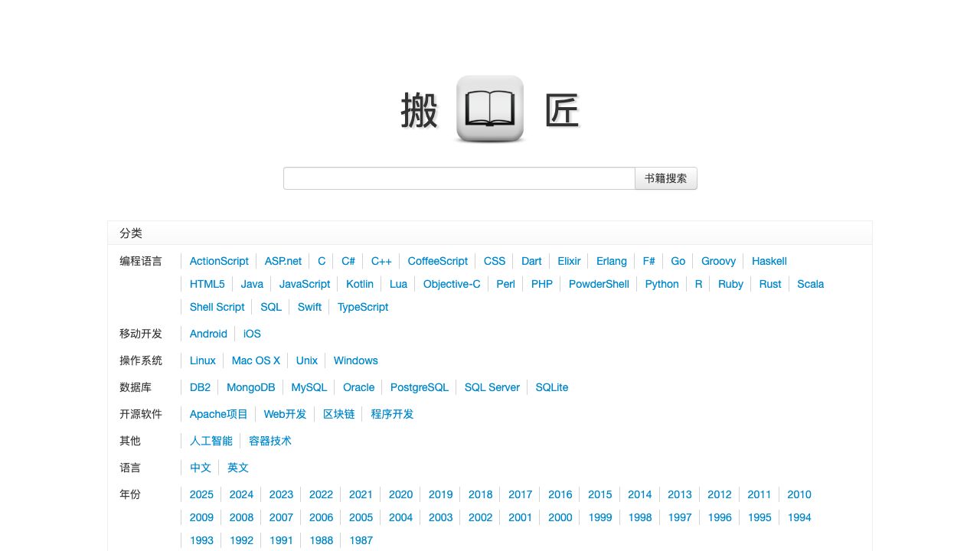The image size is (980, 551).
Task: Filter books by 中文 language
Action: click(200, 468)
